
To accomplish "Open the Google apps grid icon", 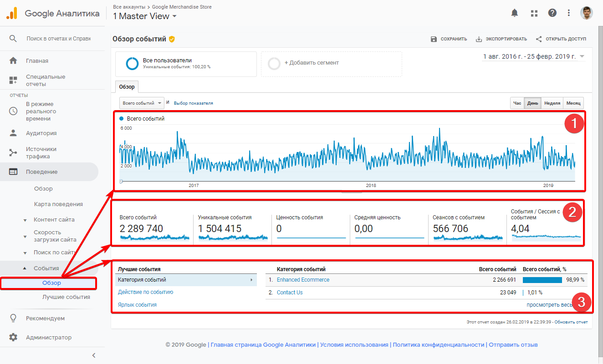I will [534, 13].
